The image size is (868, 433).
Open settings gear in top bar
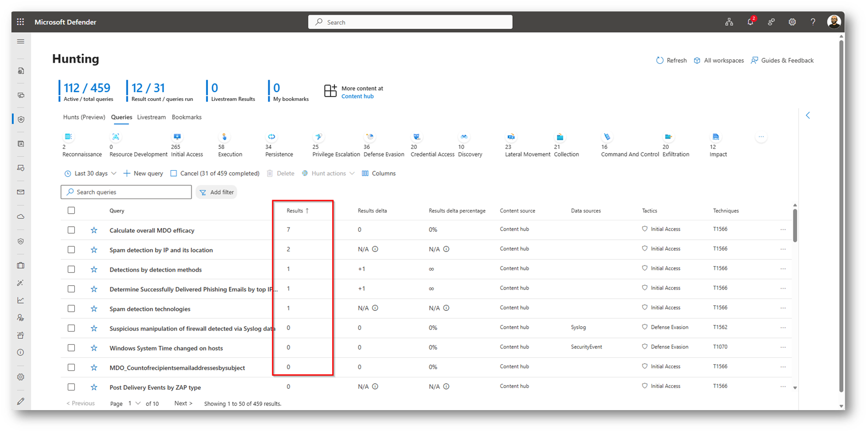[792, 22]
